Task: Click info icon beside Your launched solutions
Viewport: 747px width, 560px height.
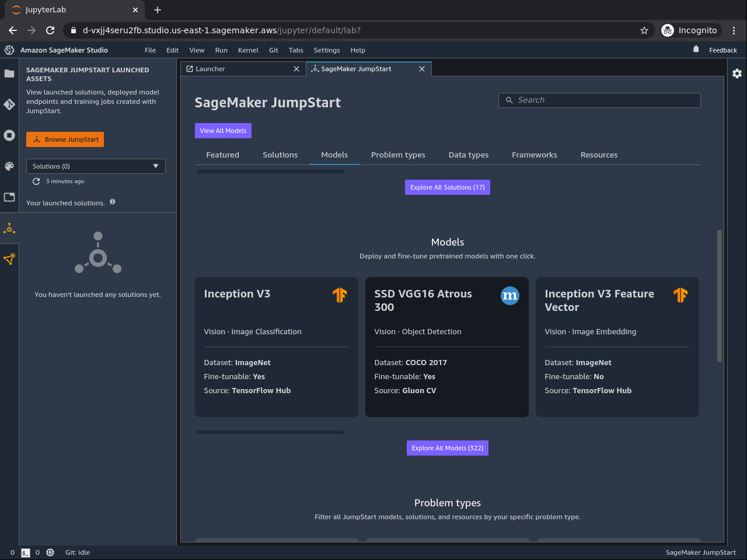Action: [113, 202]
